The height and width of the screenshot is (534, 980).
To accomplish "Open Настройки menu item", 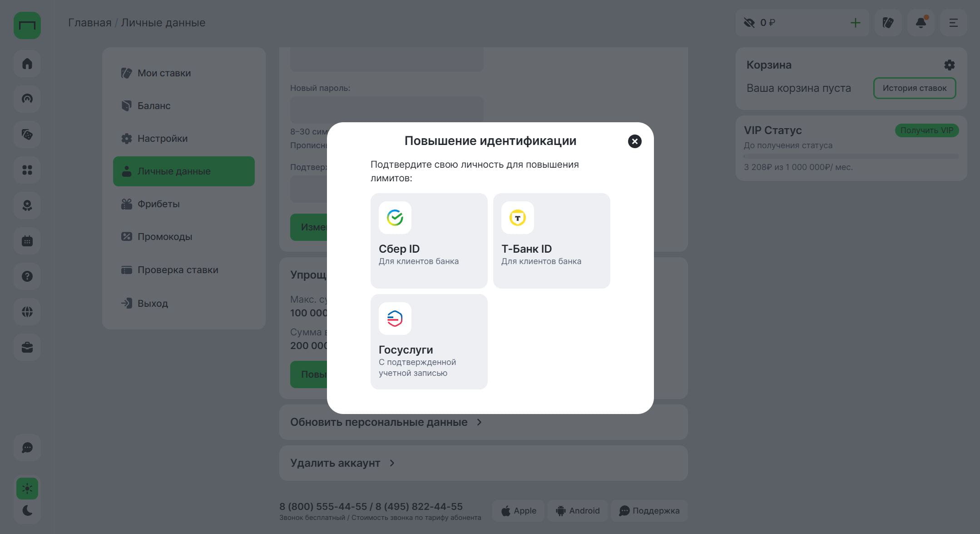I will coord(184,139).
